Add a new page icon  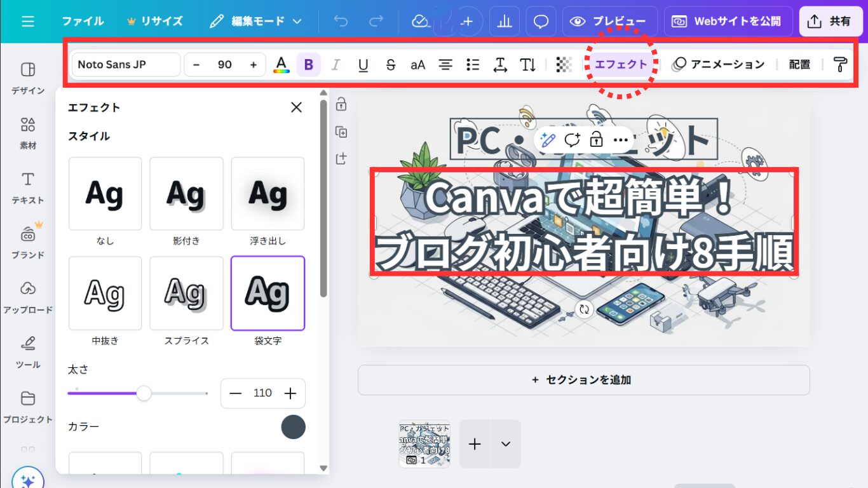(341, 158)
